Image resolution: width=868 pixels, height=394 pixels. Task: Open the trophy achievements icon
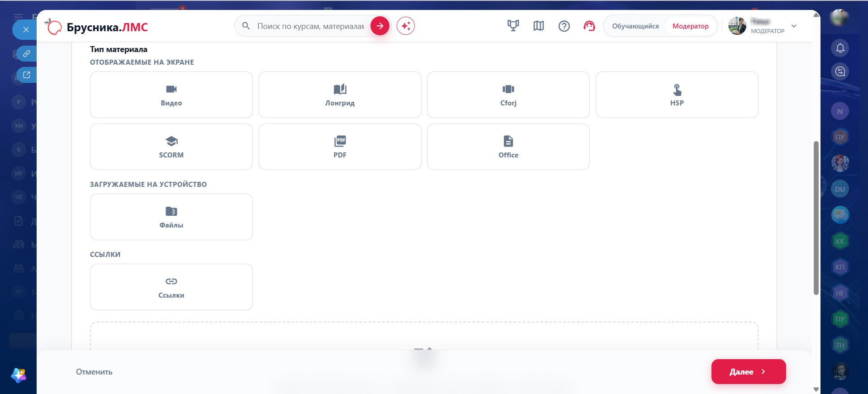click(513, 26)
